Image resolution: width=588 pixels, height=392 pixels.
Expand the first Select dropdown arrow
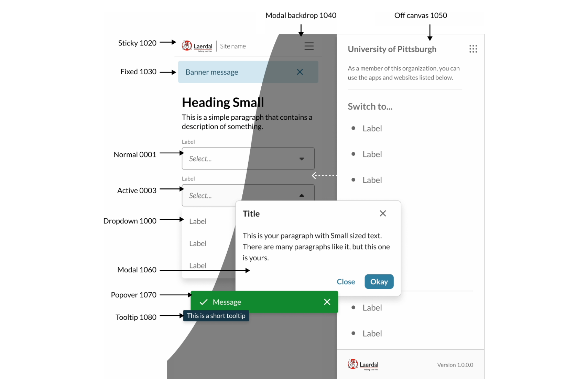point(302,159)
